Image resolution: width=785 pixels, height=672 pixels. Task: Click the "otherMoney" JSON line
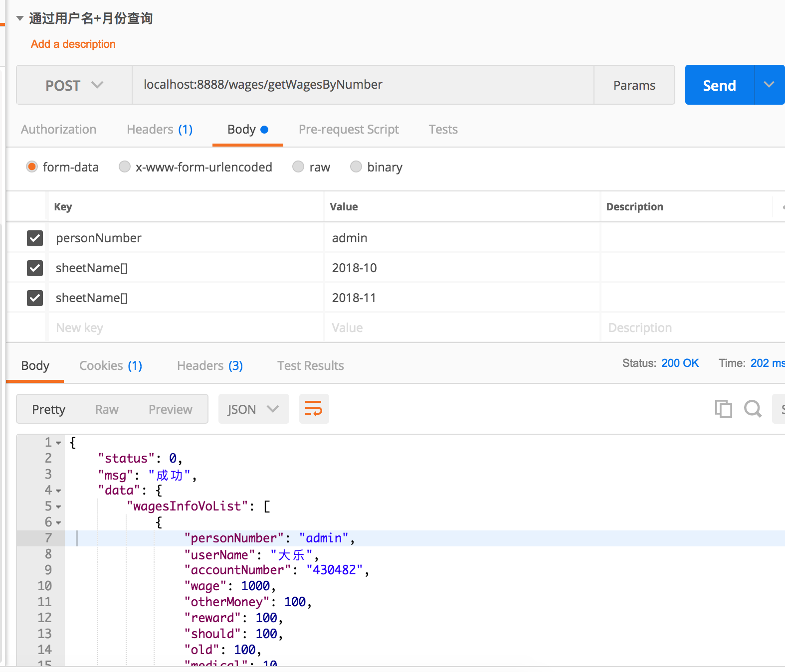coord(248,602)
